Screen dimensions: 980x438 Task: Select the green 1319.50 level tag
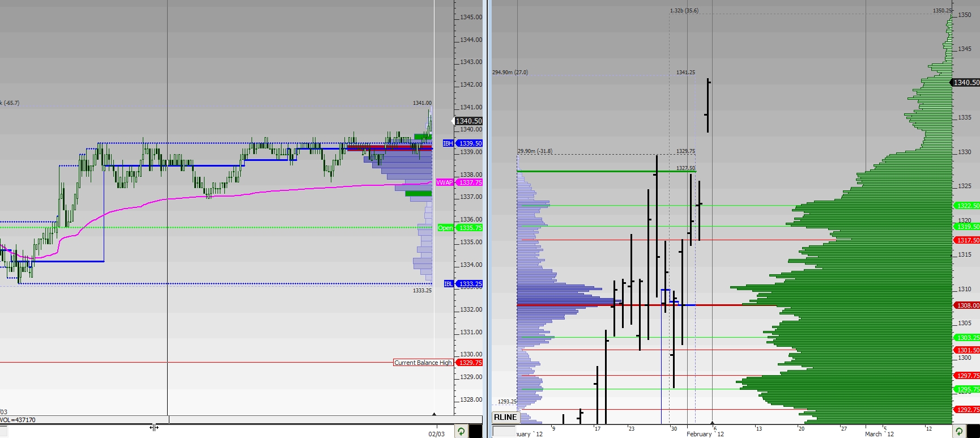(966, 227)
